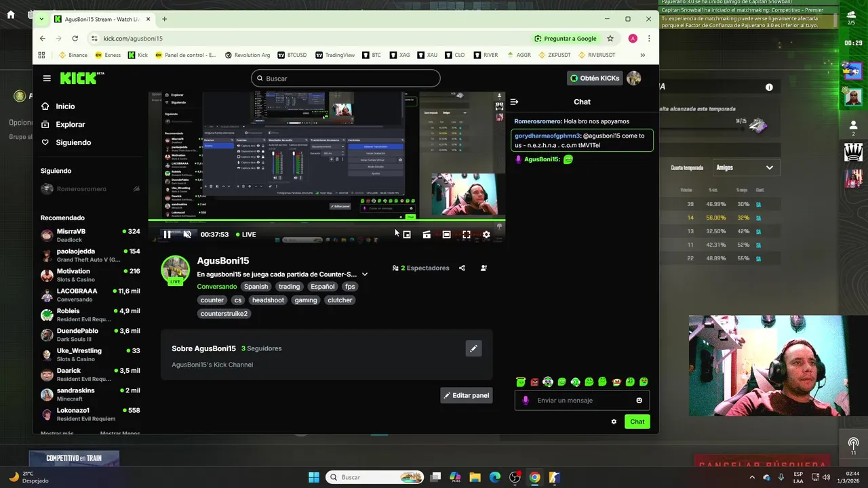Image resolution: width=868 pixels, height=488 pixels.
Task: Click the headshoot tag
Action: click(268, 300)
